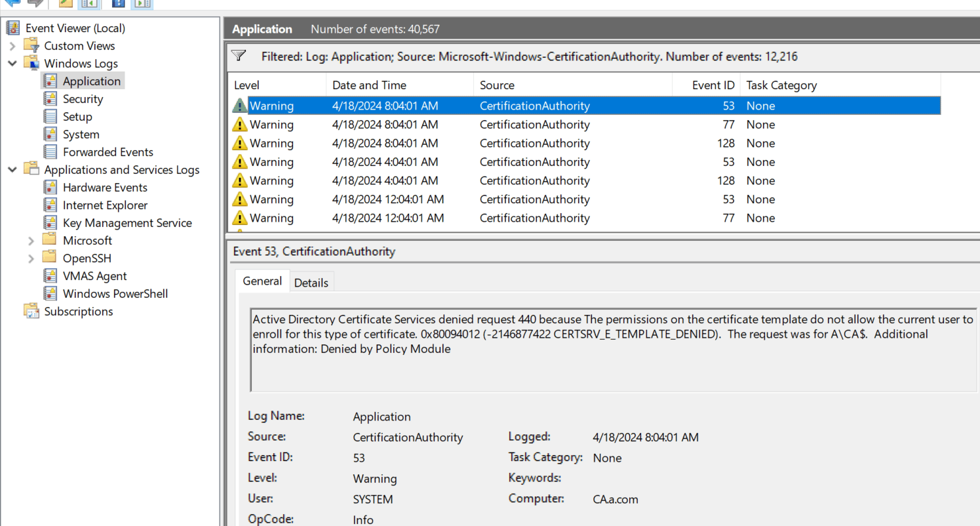Screen dimensions: 980x526
Task: Click the Subscriptions node icon
Action: [x=31, y=311]
